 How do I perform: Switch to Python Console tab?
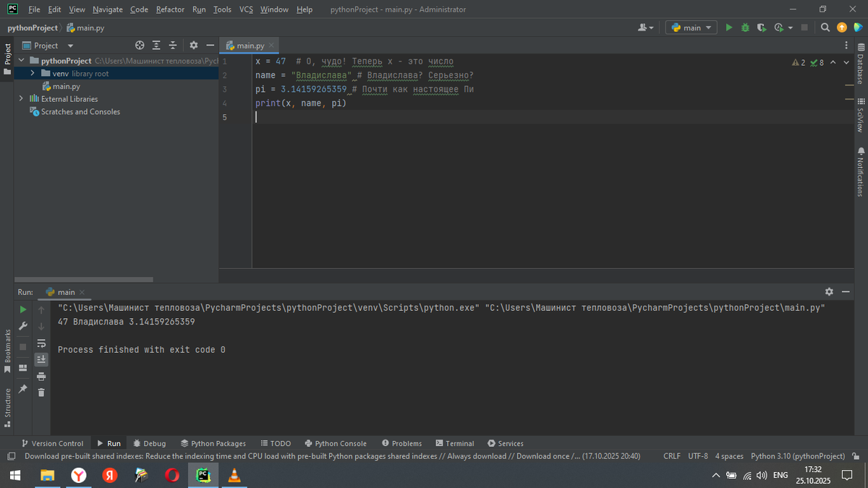click(336, 443)
